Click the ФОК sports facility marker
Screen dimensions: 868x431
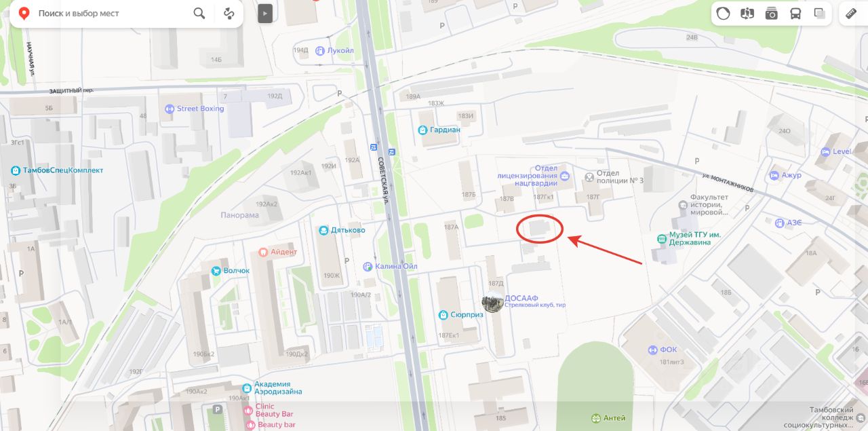click(652, 350)
